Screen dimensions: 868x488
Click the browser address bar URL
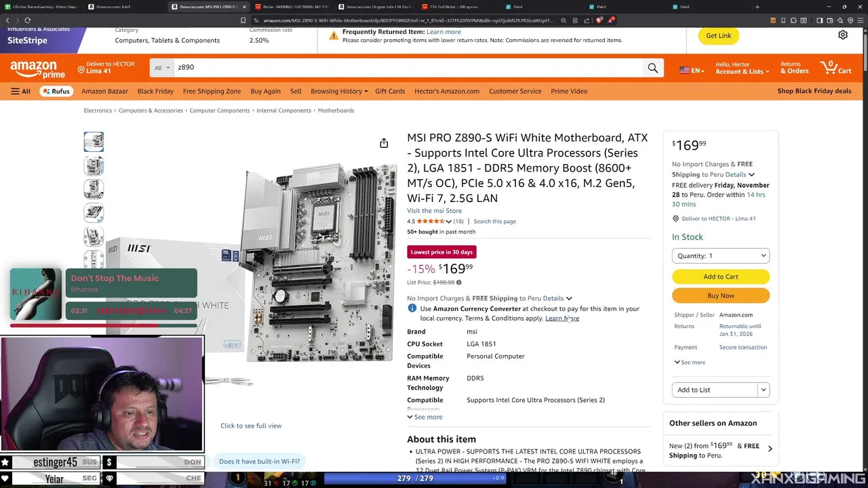click(x=407, y=20)
